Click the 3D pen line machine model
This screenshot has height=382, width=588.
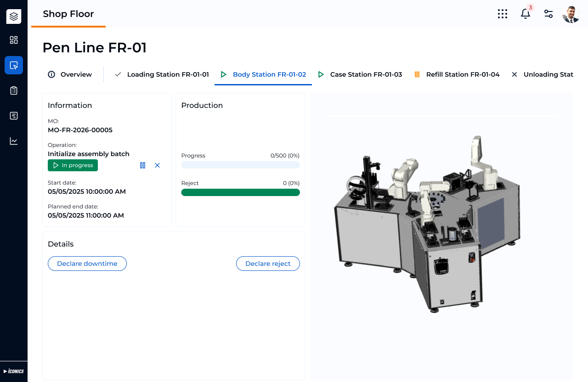(x=427, y=224)
